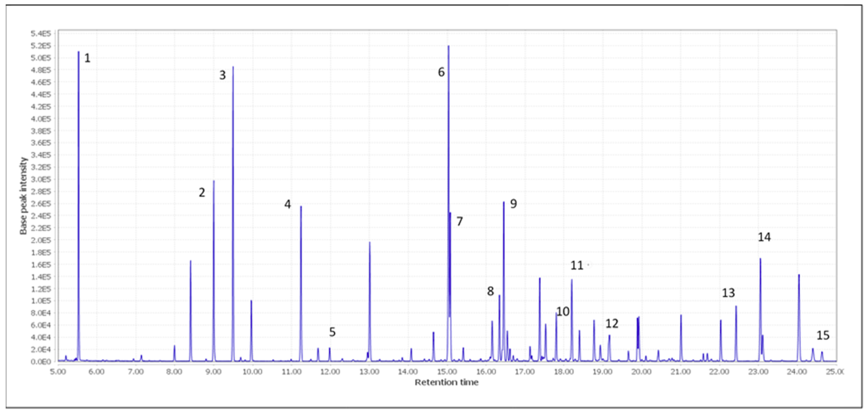Click peak label 11 near 18.20 minutes
The image size is (868, 413).
tap(577, 265)
